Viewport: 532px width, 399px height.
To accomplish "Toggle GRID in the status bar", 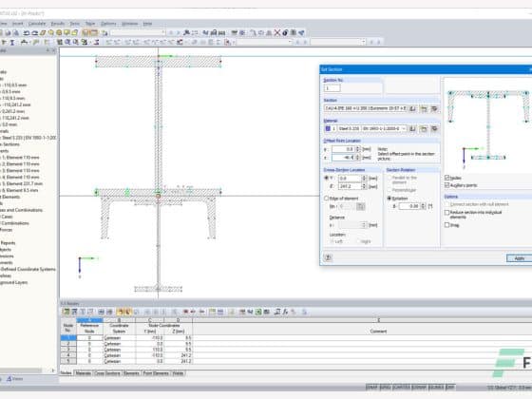I will [x=385, y=388].
